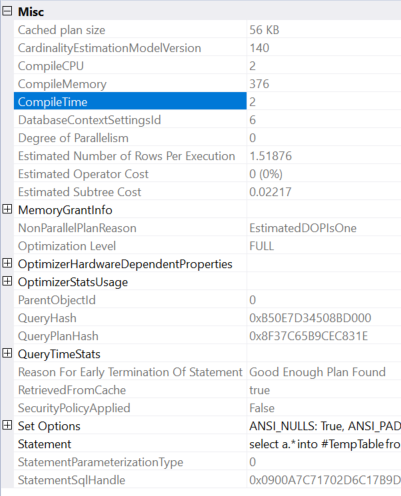
Task: Click the QueryPlanHash value field
Action: point(324,336)
